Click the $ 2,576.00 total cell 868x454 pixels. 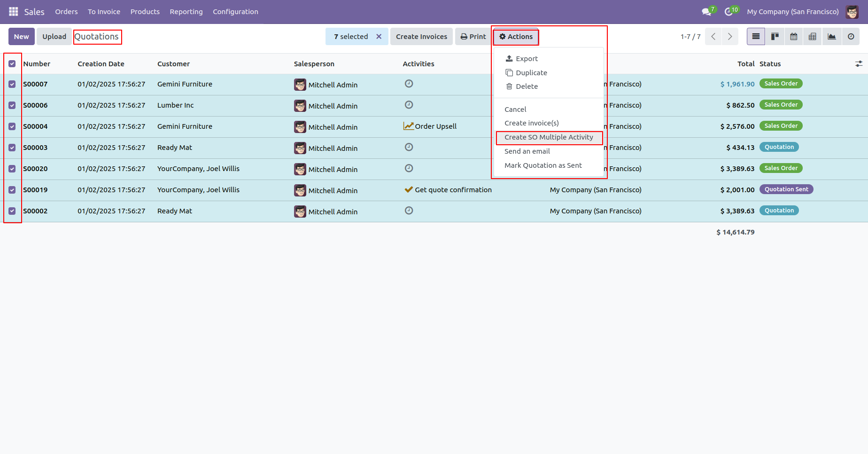737,126
